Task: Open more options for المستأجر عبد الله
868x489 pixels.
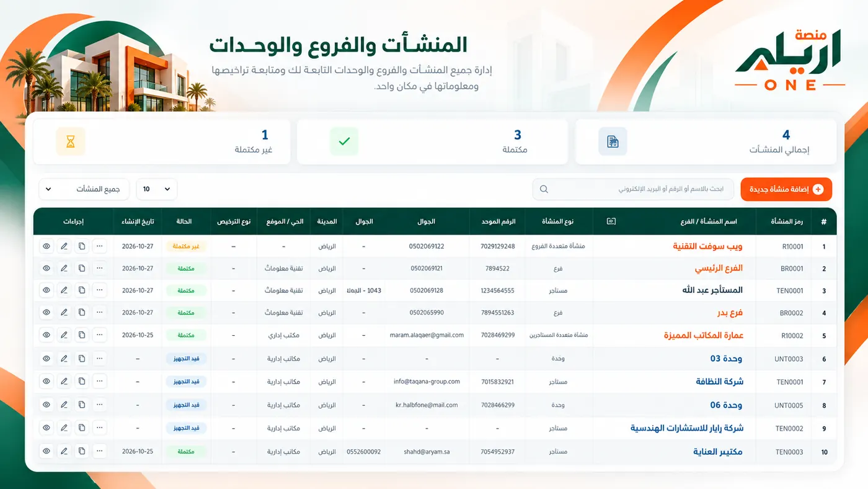Action: tap(100, 290)
